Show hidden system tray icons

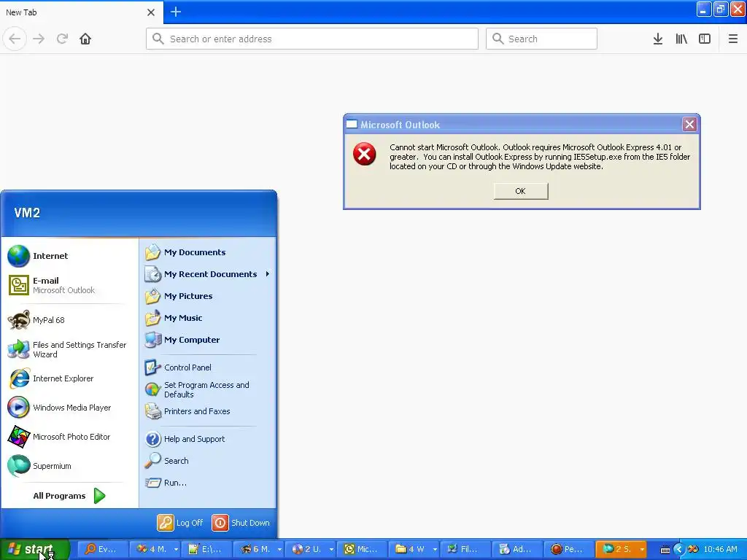click(679, 550)
